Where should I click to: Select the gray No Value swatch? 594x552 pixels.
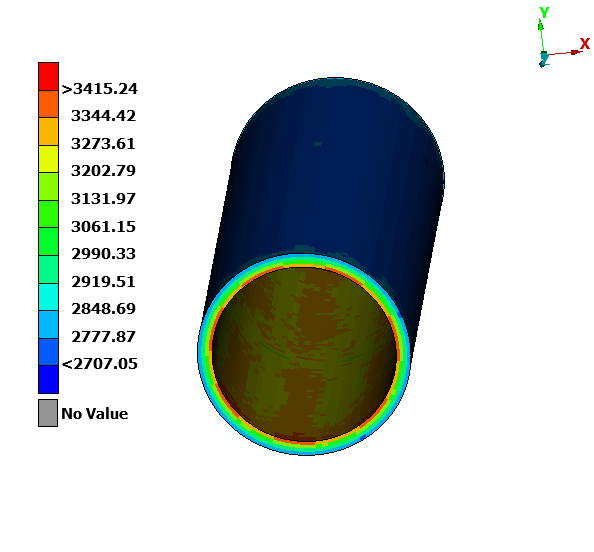click(48, 413)
